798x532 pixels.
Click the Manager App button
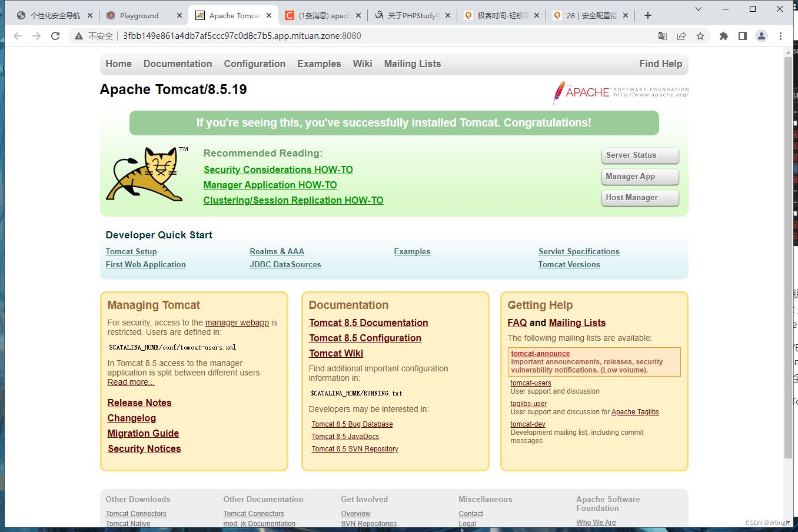(x=640, y=177)
